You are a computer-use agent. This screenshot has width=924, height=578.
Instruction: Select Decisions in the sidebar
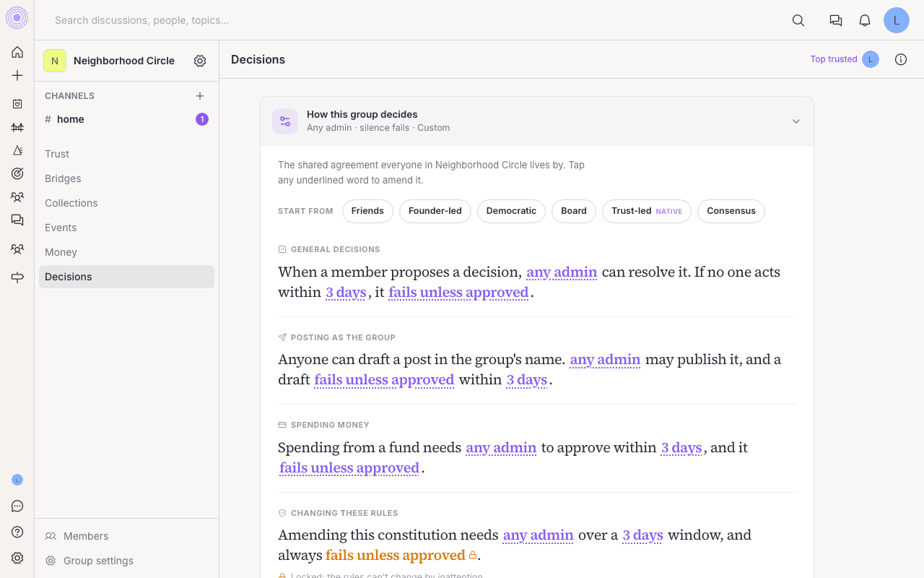point(126,277)
